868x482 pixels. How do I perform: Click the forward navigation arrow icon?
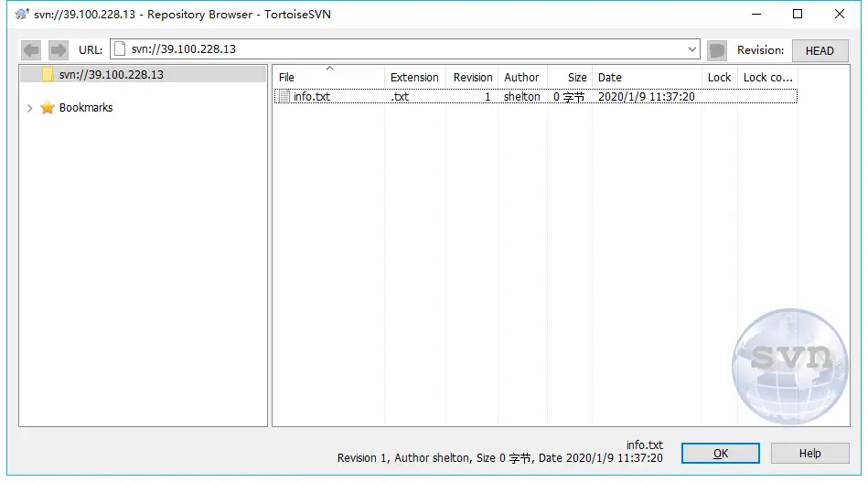click(x=59, y=50)
